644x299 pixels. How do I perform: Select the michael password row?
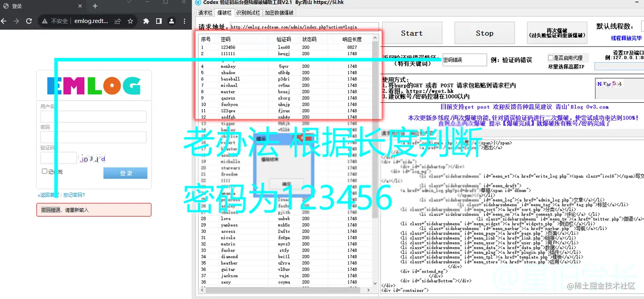(x=285, y=85)
